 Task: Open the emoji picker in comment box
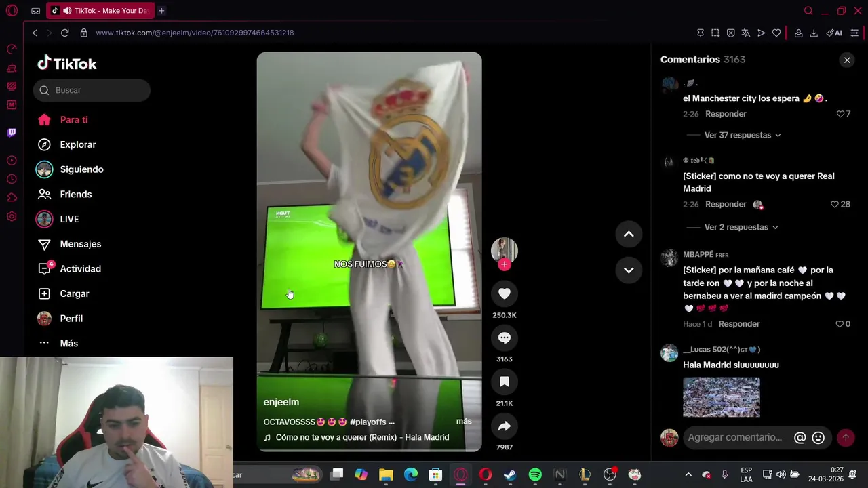click(818, 438)
